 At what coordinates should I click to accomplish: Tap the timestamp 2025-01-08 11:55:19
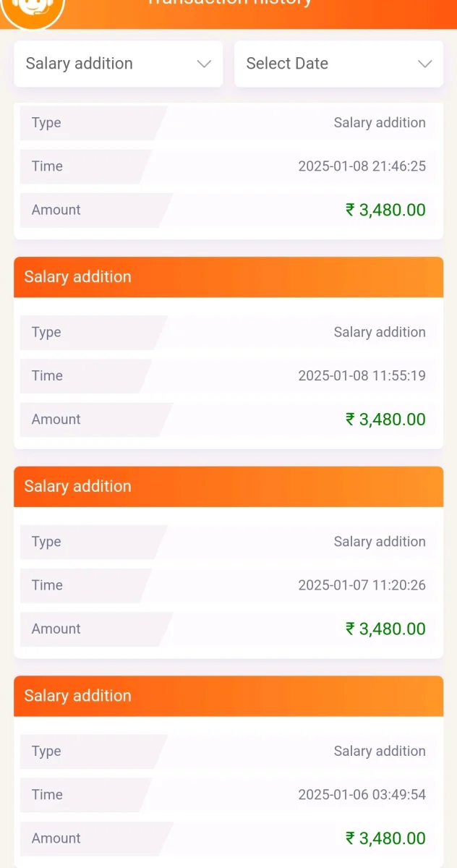point(362,376)
